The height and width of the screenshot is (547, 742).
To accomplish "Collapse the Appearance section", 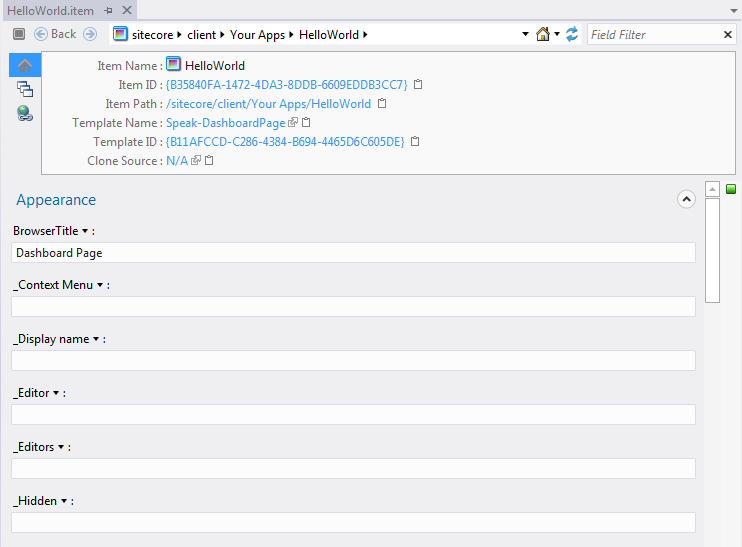I will [x=686, y=199].
